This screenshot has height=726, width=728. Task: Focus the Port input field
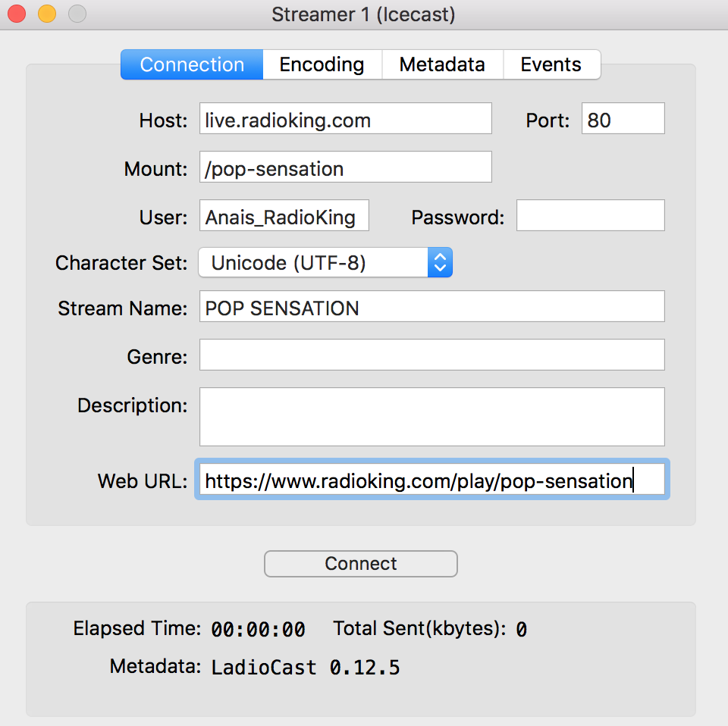coord(623,119)
